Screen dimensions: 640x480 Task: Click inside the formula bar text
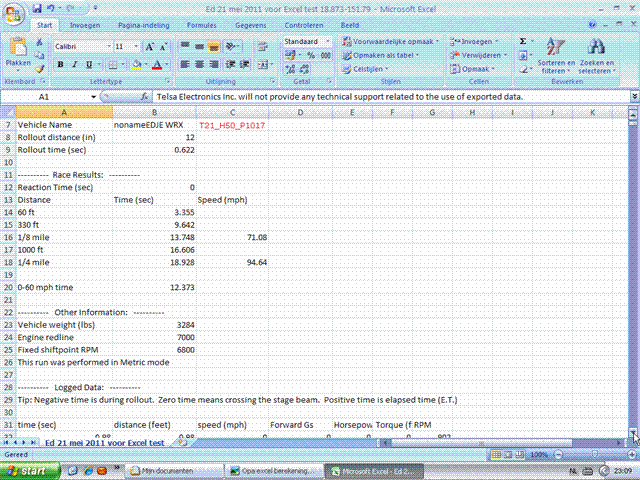point(340,97)
